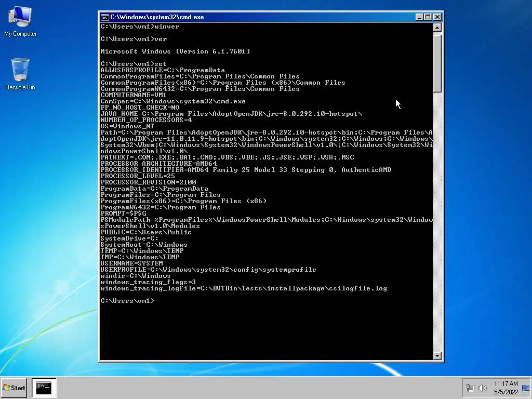This screenshot has height=399, width=532.
Task: Click the PUBLIC=C:\Users\Public line
Action: coord(146,232)
